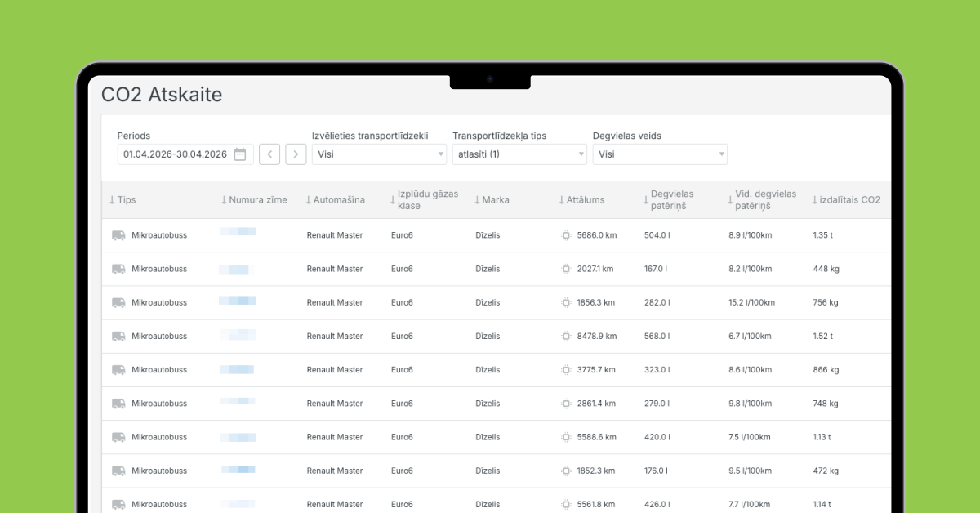Click distance source icon beside 1852.3 km

click(566, 471)
